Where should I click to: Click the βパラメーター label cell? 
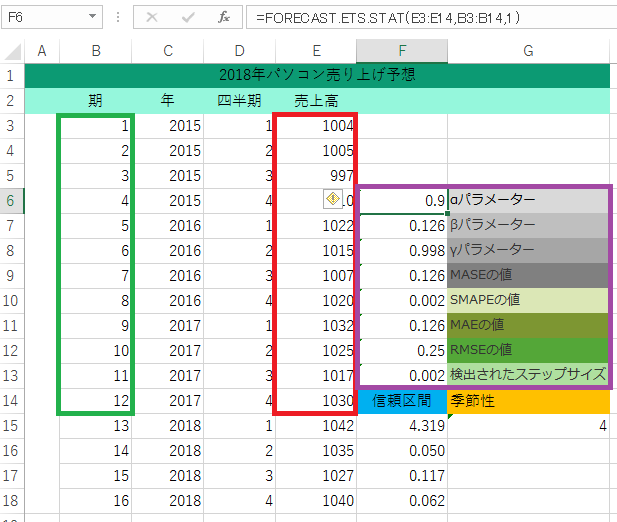(528, 226)
